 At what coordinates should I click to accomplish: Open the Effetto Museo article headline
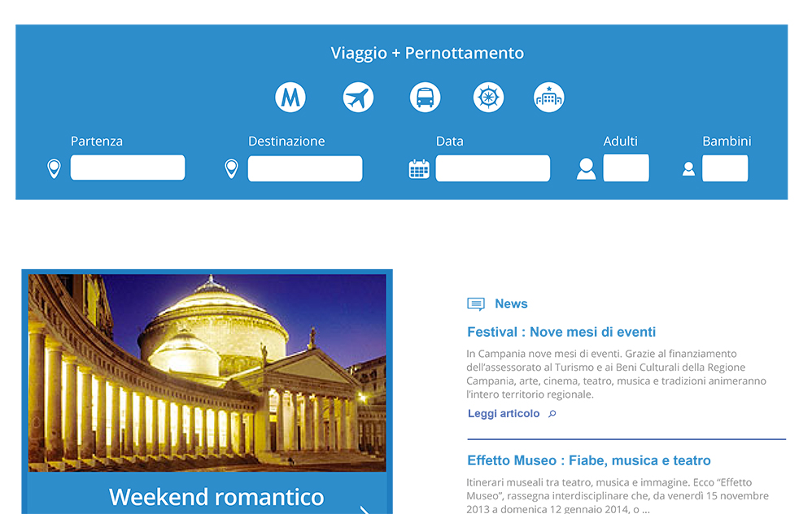pos(589,460)
